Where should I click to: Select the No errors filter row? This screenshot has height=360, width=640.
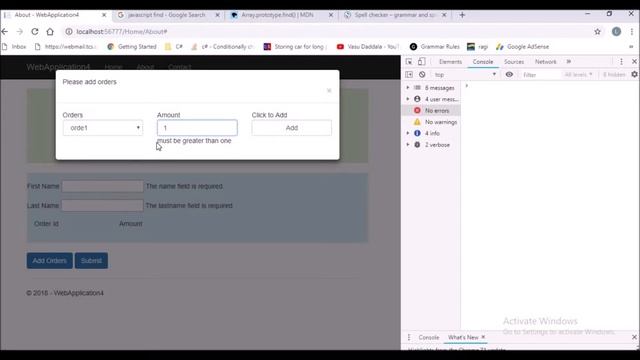point(431,111)
